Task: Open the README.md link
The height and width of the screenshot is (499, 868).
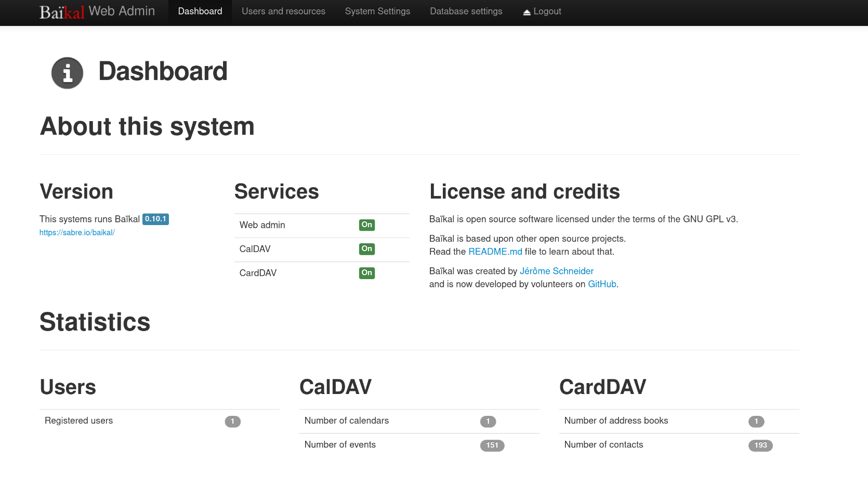Action: tap(495, 252)
